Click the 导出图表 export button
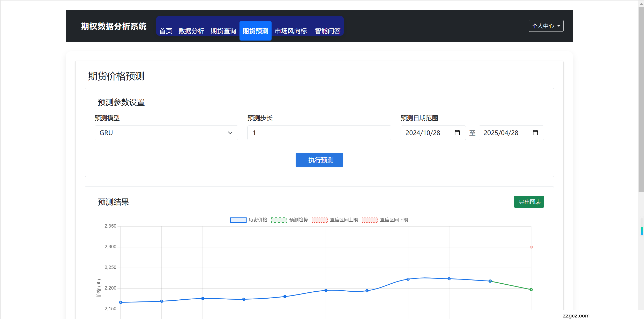This screenshot has width=644, height=319. pos(529,202)
